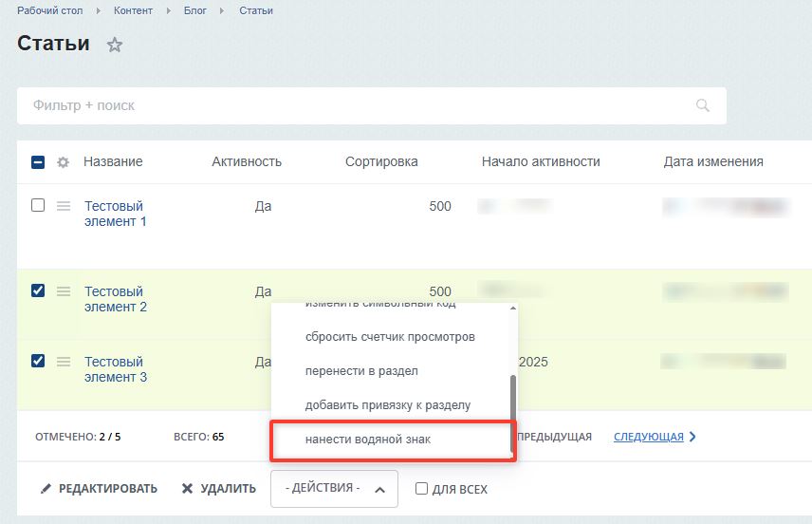Viewport: 812px width, 524px height.
Task: Select перенести в раздел from list
Action: (361, 371)
